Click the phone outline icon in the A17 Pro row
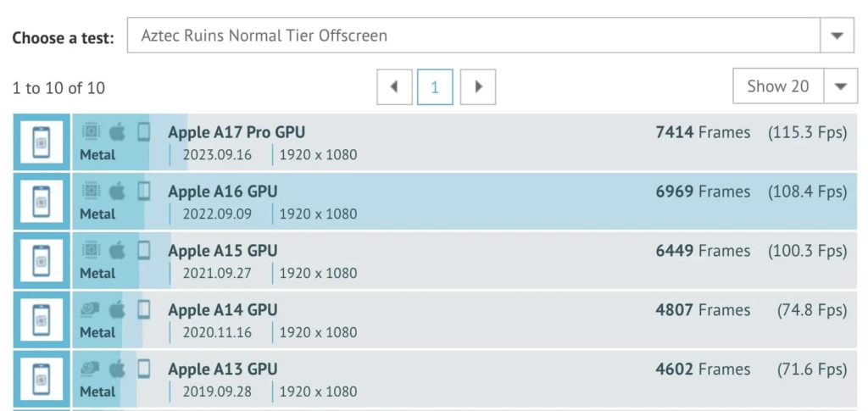 (x=144, y=132)
